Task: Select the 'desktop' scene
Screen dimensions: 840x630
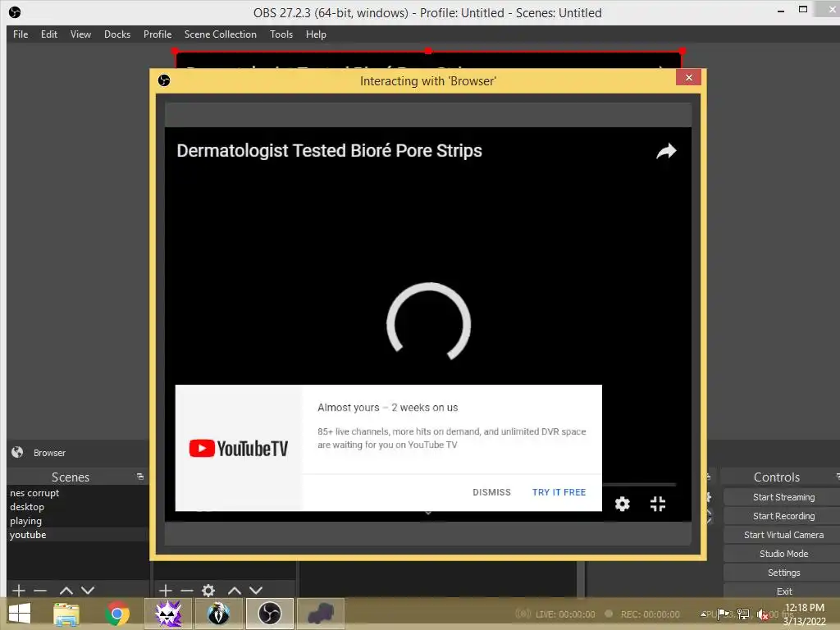Action: click(x=78, y=507)
